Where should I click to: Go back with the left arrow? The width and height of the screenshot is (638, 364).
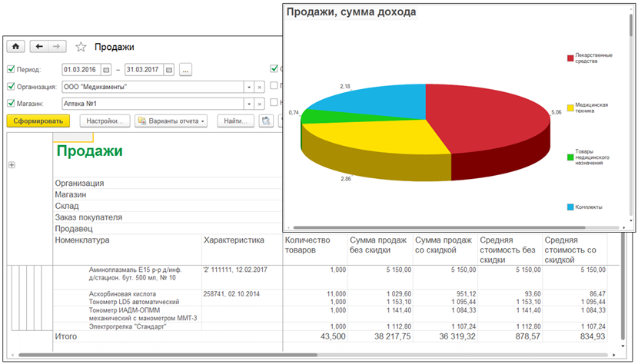coord(39,46)
